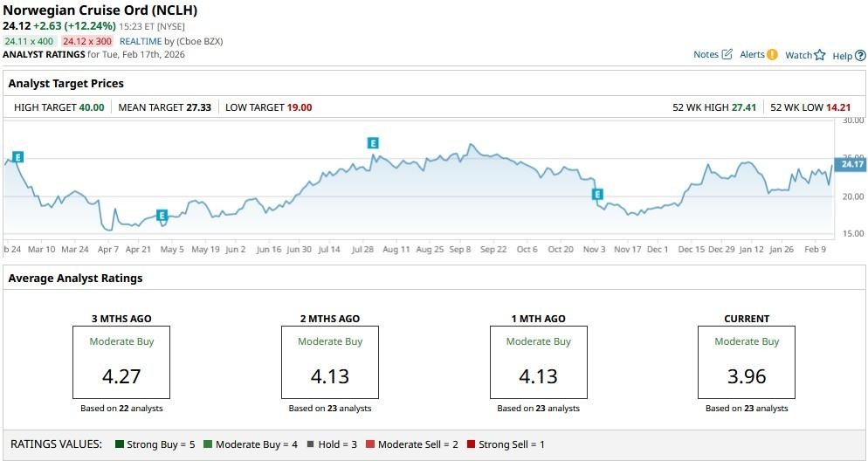Click 'Based on 22 analysts' text
Screen dimensions: 868x461
[121, 409]
